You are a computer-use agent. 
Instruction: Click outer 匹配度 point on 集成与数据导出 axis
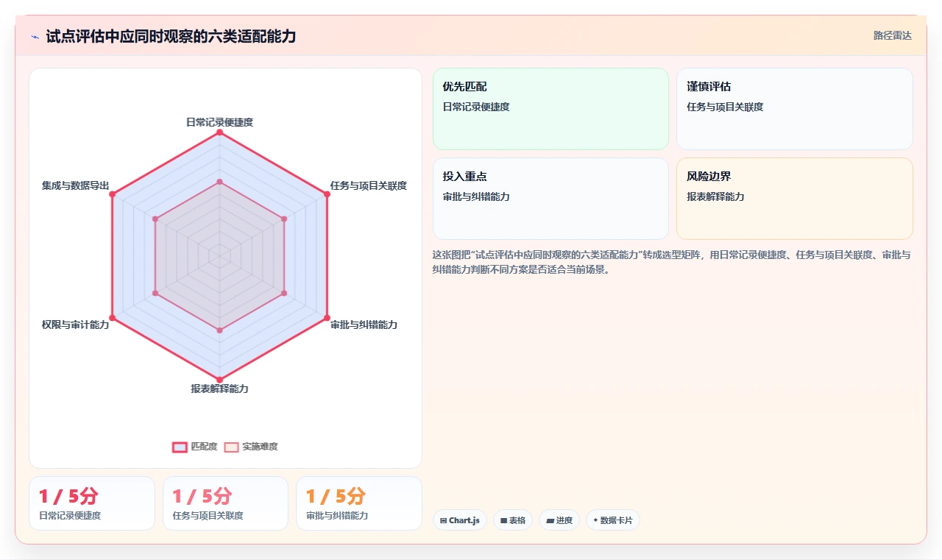point(112,194)
